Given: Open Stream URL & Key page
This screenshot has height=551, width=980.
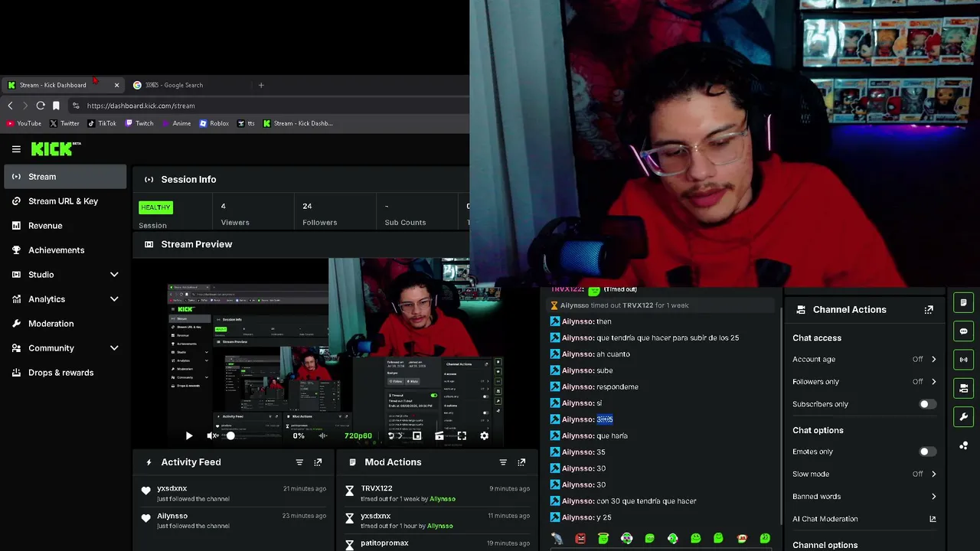Looking at the screenshot, I should click(x=65, y=201).
